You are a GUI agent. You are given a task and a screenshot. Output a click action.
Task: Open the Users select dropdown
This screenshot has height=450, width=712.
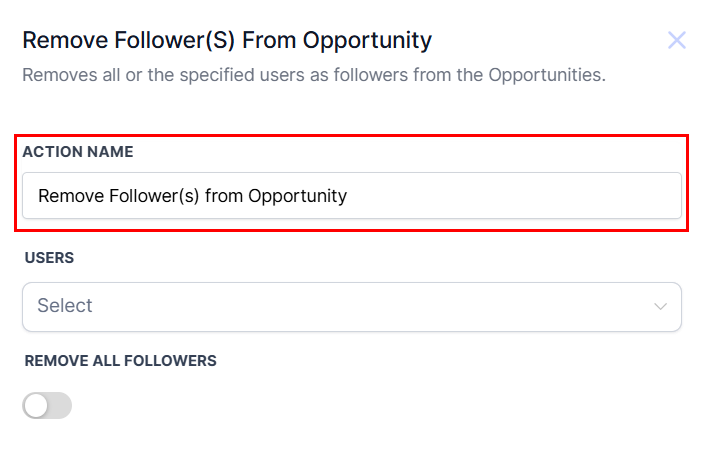point(351,306)
